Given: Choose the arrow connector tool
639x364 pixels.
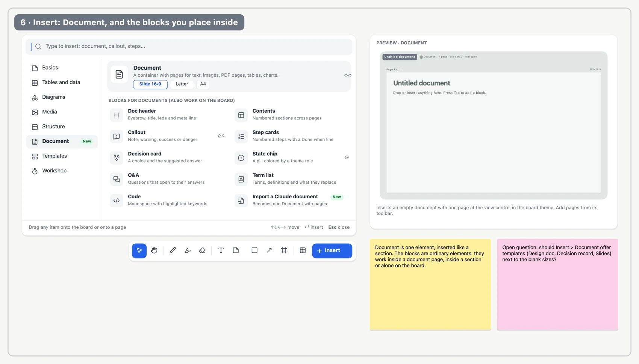Looking at the screenshot, I should pos(269,251).
